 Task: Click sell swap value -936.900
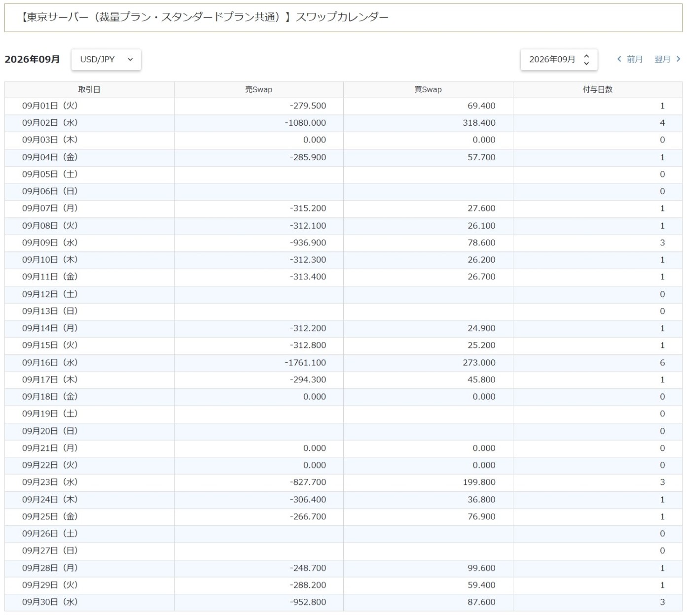pyautogui.click(x=308, y=242)
